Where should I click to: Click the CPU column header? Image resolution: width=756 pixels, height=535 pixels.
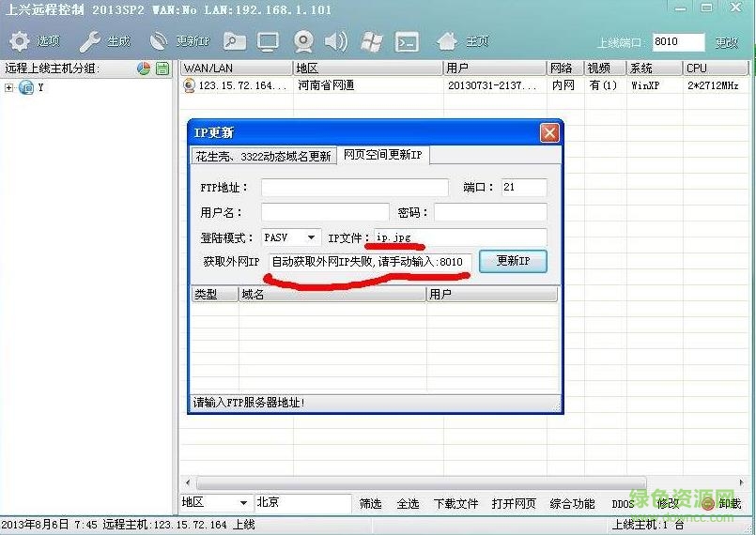pyautogui.click(x=715, y=68)
